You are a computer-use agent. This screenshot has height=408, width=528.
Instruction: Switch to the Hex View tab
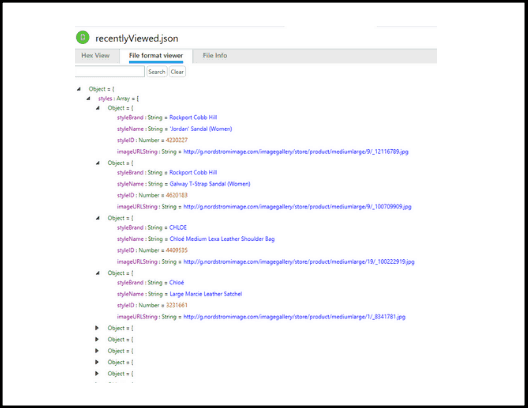96,56
